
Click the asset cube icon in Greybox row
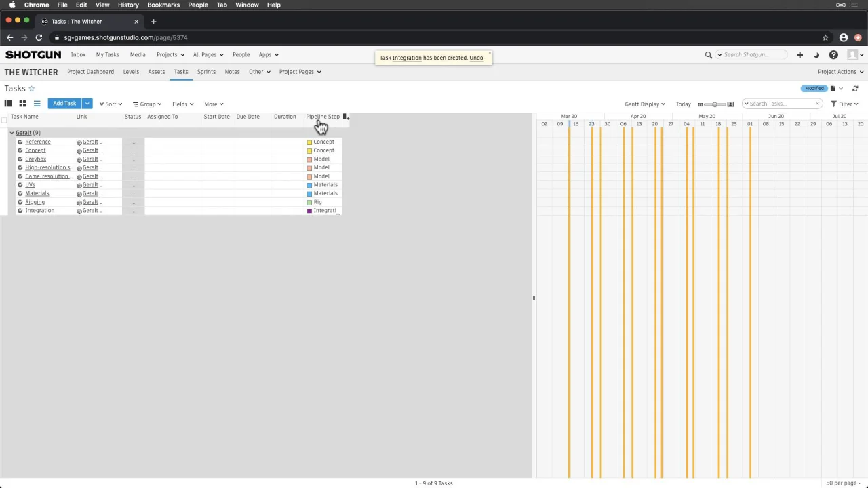pos(79,159)
